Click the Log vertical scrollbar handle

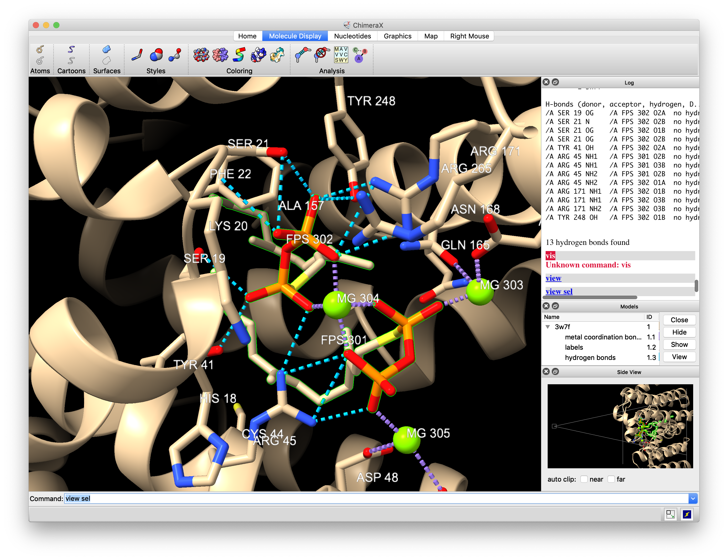tap(696, 286)
